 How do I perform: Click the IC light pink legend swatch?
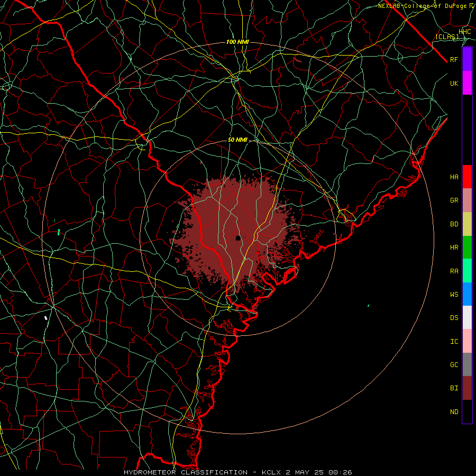coord(467,341)
